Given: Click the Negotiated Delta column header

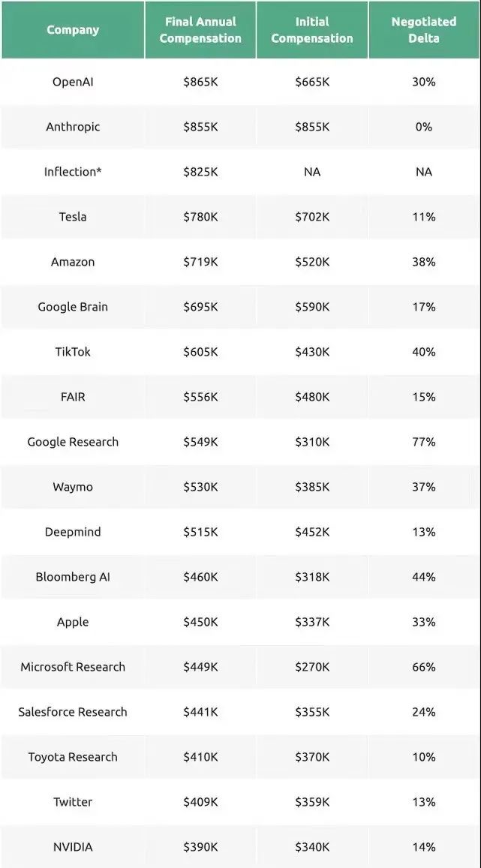Looking at the screenshot, I should click(x=424, y=30).
